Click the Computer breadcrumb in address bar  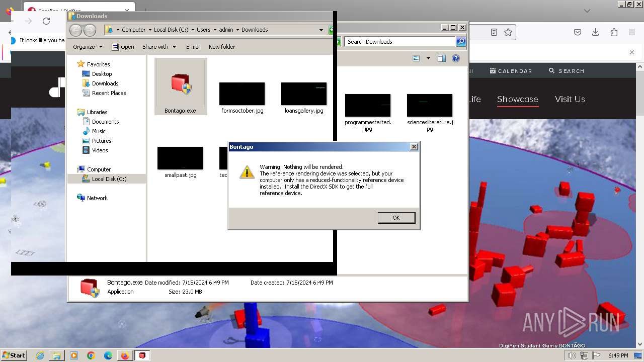(133, 30)
